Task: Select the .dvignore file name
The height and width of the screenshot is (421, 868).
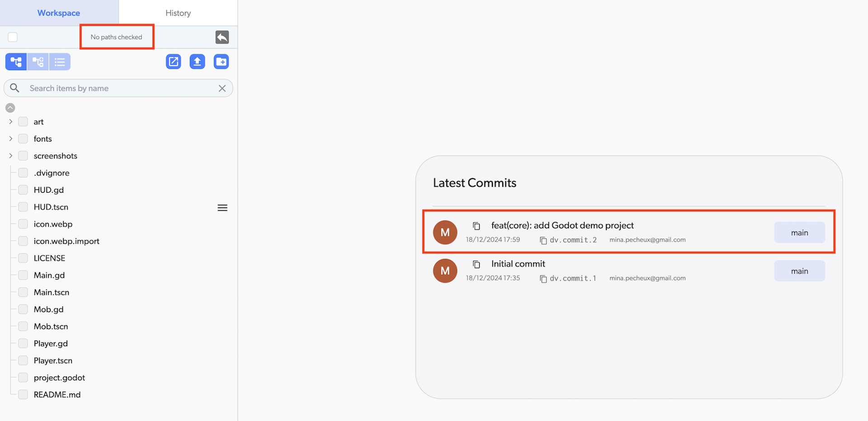Action: pyautogui.click(x=52, y=173)
